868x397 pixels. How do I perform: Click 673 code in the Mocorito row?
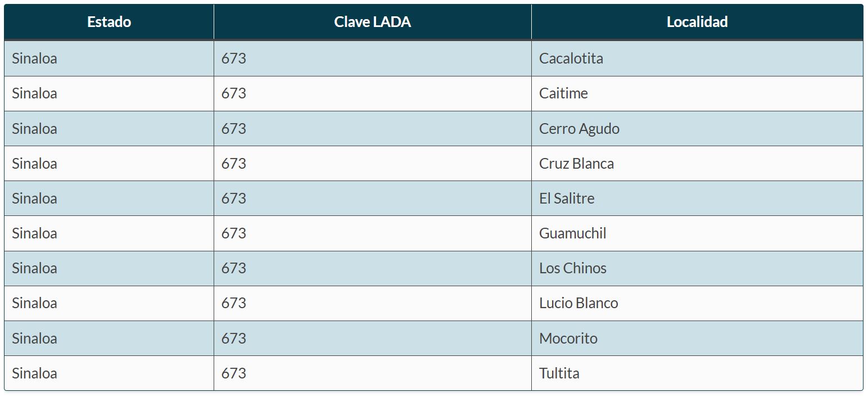tap(233, 339)
